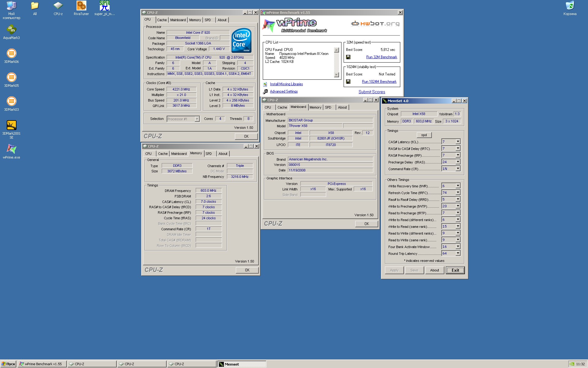Select CPU tab in the Mainboard CPU-Z window

(268, 107)
